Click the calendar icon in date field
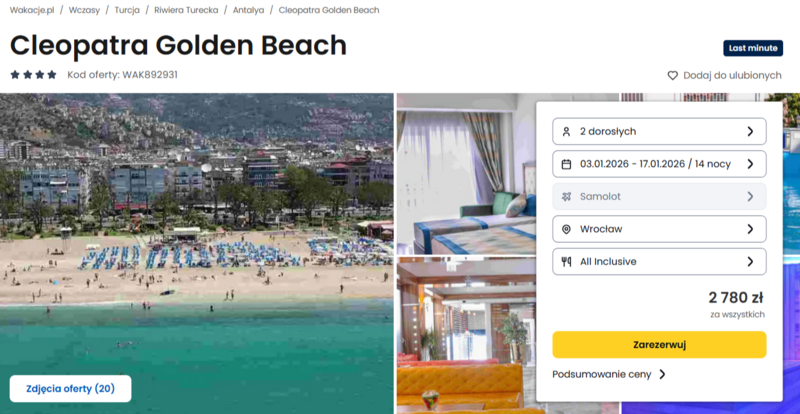800x414 pixels. coord(566,164)
